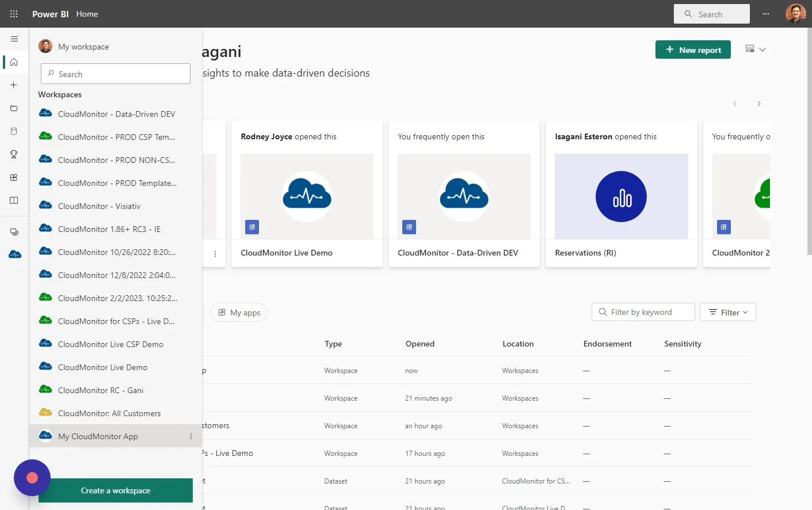Sort by the Endorsement column header

point(608,344)
